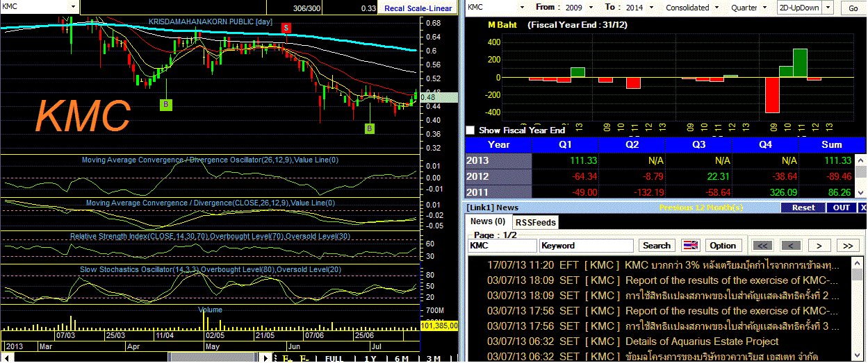Go to last news page (>>)
This screenshot has width=868, height=363.
coord(848,245)
